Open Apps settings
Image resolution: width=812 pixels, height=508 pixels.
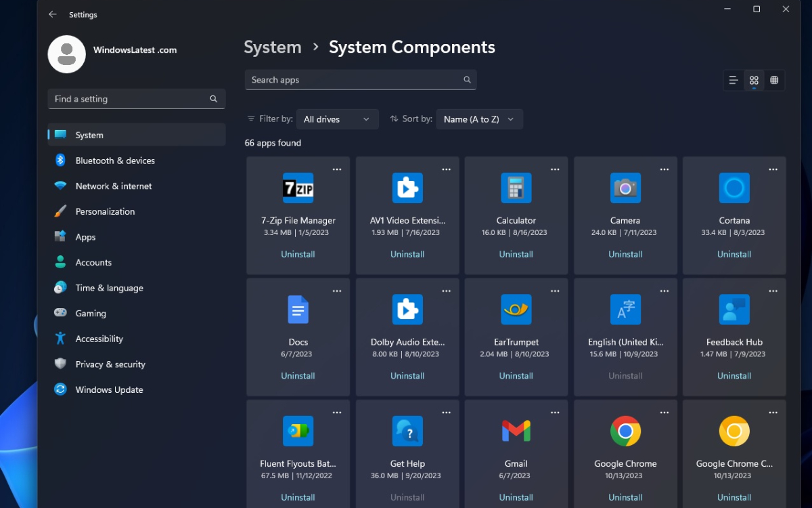tap(137, 237)
